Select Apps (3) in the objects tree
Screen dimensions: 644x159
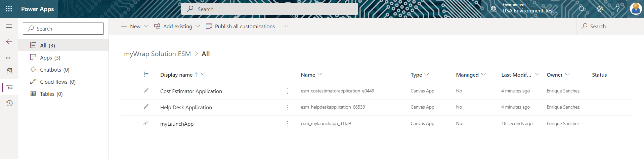pos(63,57)
